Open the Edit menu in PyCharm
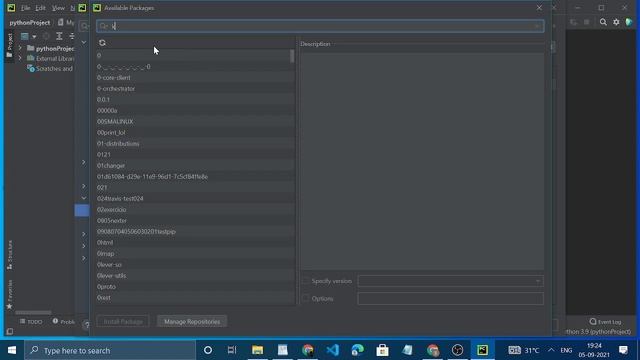The width and height of the screenshot is (640, 360). tap(40, 8)
